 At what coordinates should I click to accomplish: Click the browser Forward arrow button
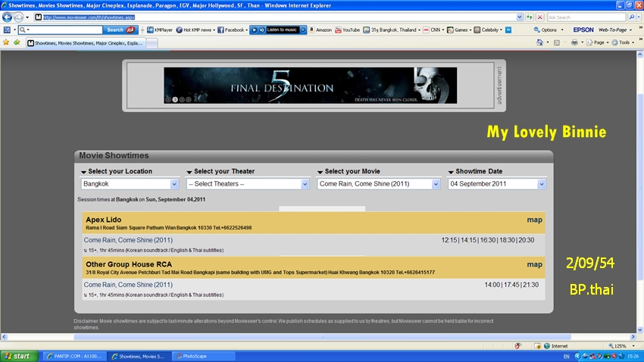point(18,17)
